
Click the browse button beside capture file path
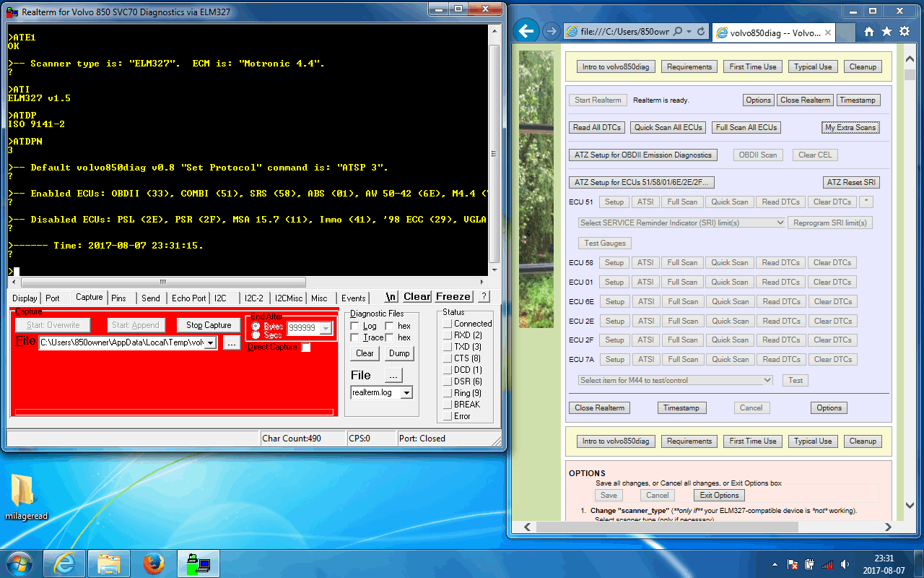(231, 343)
